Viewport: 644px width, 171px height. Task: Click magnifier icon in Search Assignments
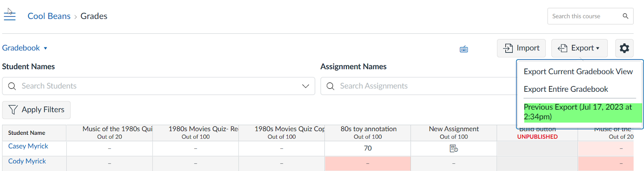point(330,86)
